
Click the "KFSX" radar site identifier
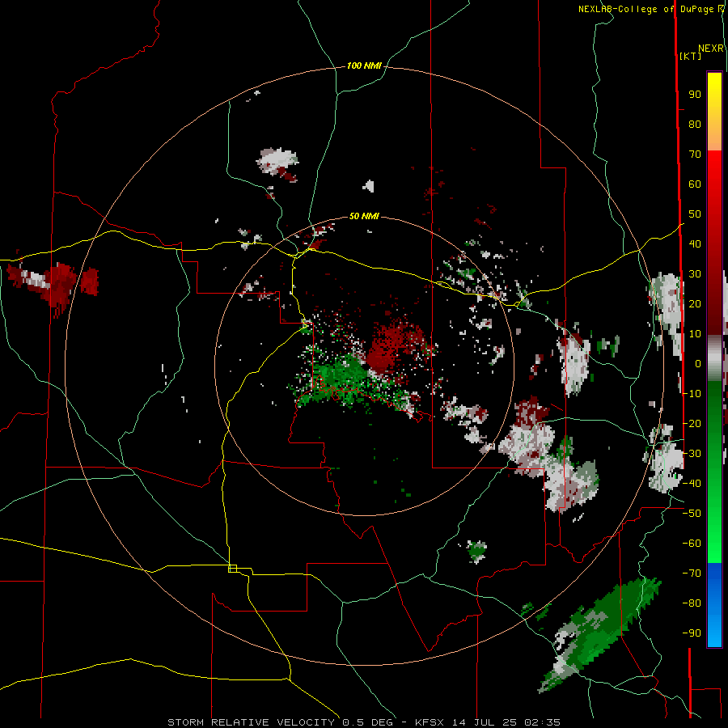429,722
